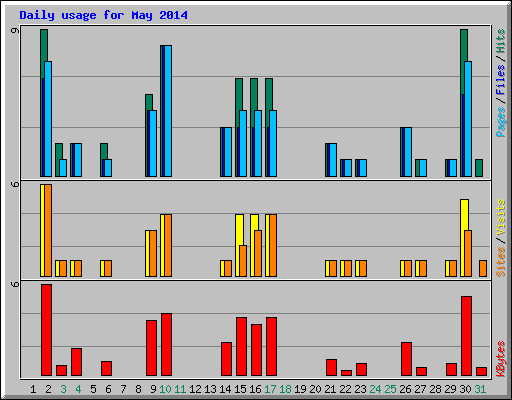The height and width of the screenshot is (400, 512).
Task: Click the 'Files' legend label
Action: [500, 80]
